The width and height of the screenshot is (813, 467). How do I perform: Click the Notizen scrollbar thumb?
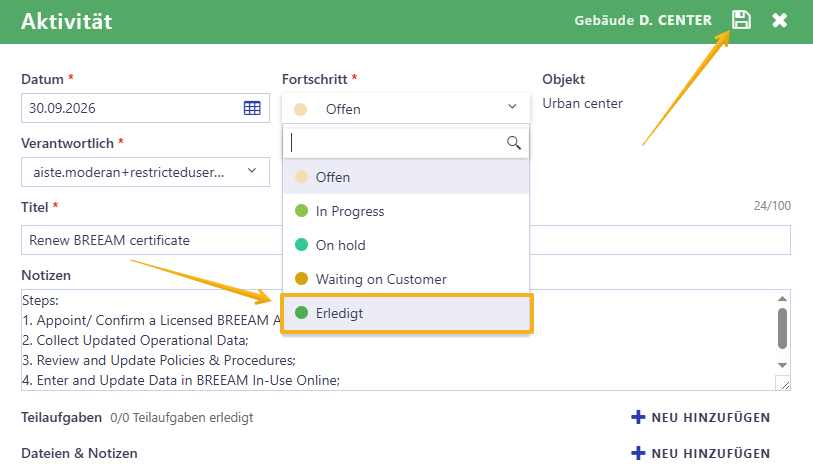(x=782, y=329)
